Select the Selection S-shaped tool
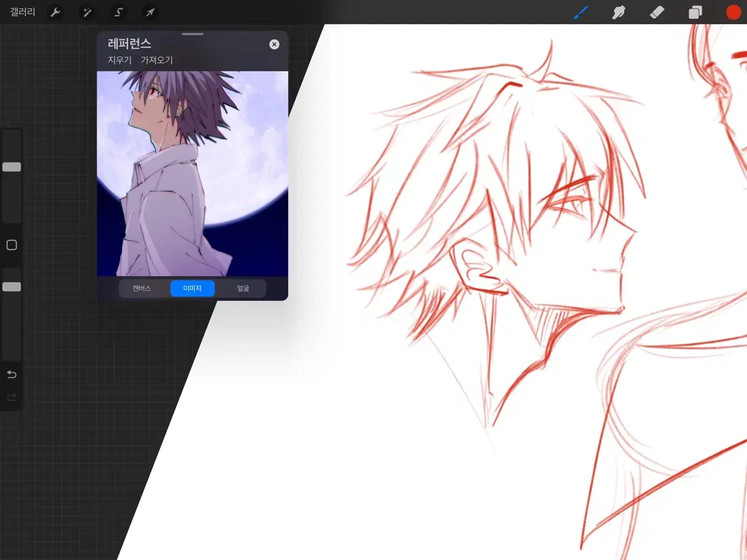Screen dimensions: 747x560 pos(118,12)
